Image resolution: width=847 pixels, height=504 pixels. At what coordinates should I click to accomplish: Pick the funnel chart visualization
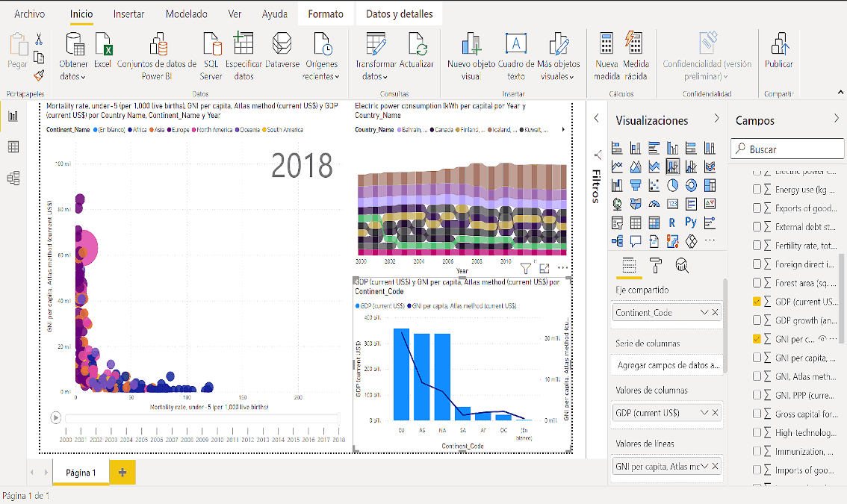click(636, 184)
